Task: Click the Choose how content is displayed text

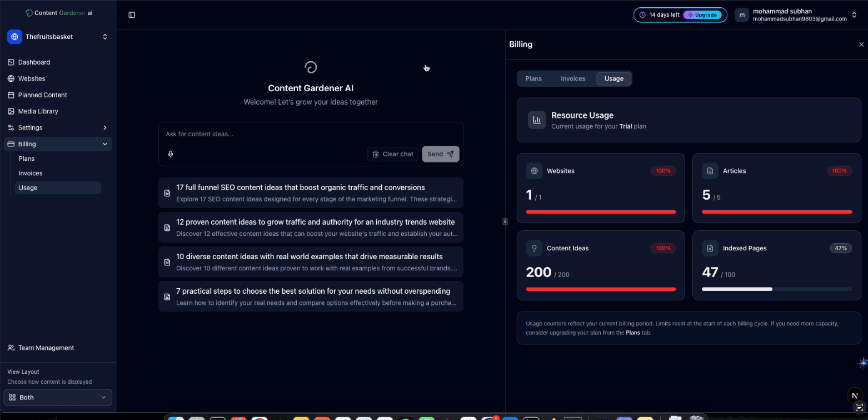Action: tap(49, 382)
